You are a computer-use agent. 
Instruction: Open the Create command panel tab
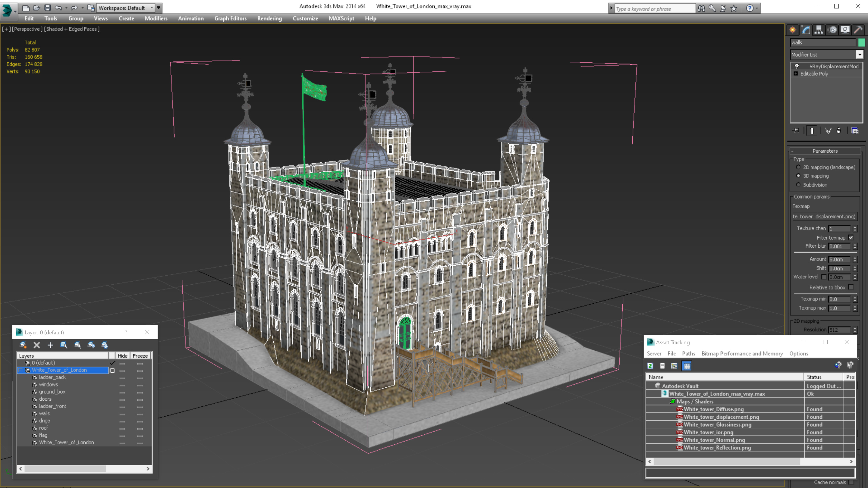(x=793, y=30)
